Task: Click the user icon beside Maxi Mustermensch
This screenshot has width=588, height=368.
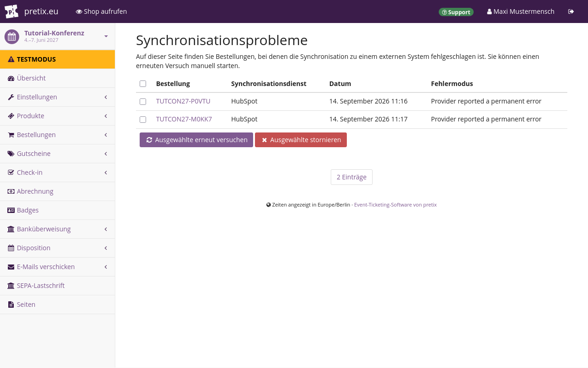Action: click(489, 11)
